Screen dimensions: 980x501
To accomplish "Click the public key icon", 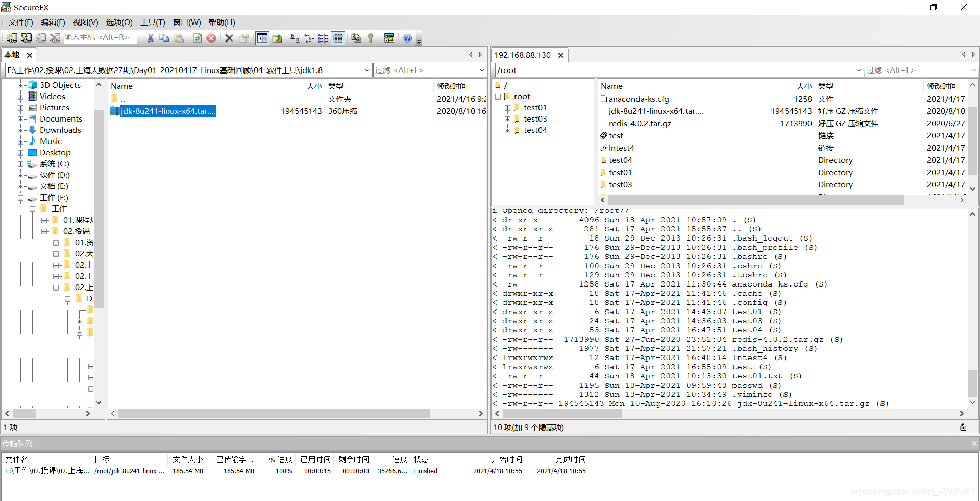I will click(x=371, y=38).
